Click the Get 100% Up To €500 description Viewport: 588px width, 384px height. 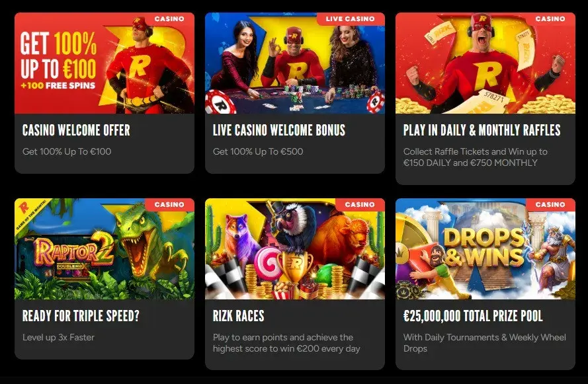(258, 151)
